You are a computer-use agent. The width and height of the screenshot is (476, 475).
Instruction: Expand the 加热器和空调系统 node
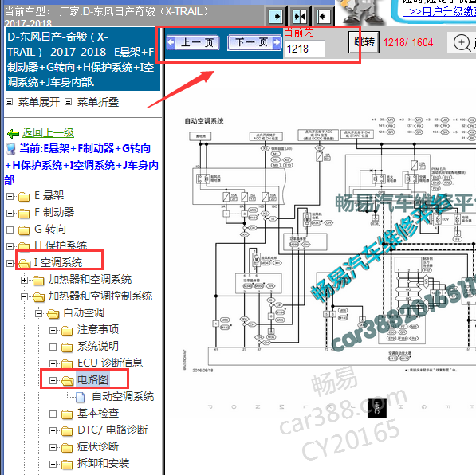tap(24, 280)
